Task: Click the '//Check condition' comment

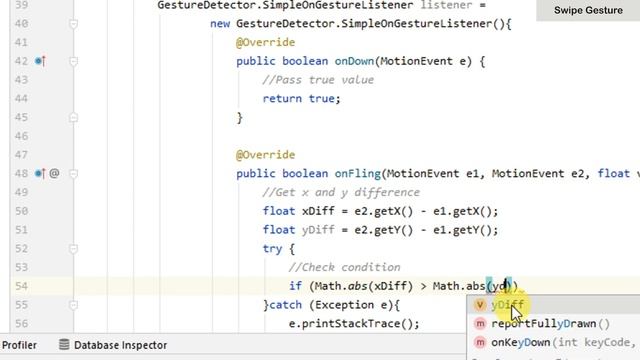Action: (x=344, y=268)
